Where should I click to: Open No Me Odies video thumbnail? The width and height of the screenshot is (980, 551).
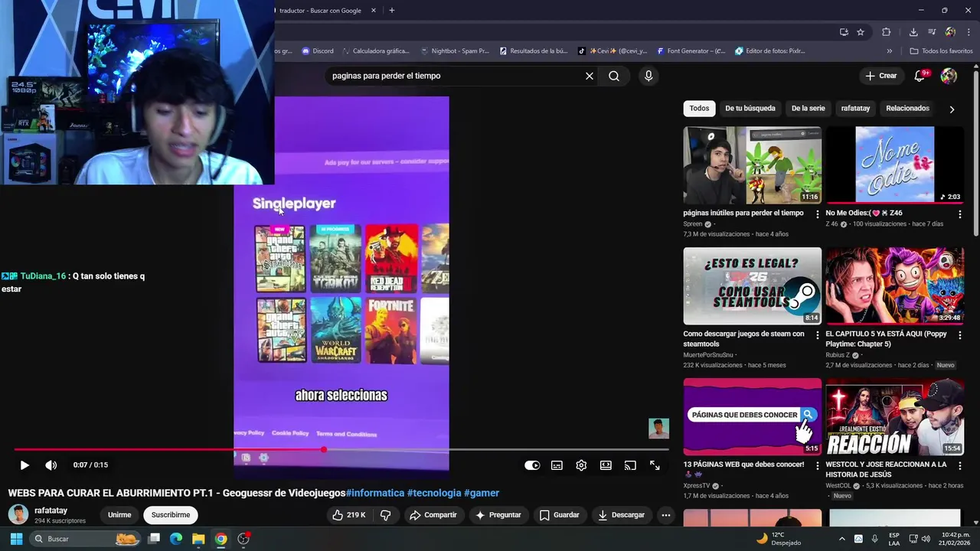coord(895,165)
